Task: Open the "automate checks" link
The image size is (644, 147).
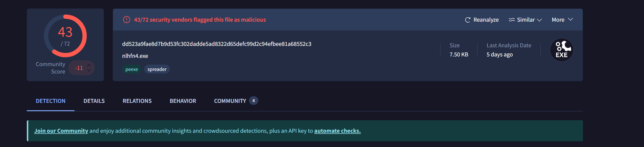Action: click(337, 131)
